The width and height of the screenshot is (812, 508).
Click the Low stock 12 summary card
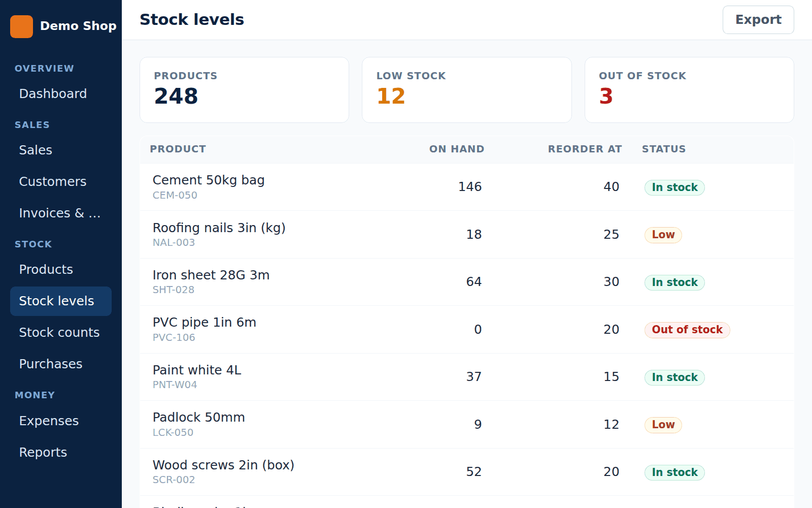point(467,90)
